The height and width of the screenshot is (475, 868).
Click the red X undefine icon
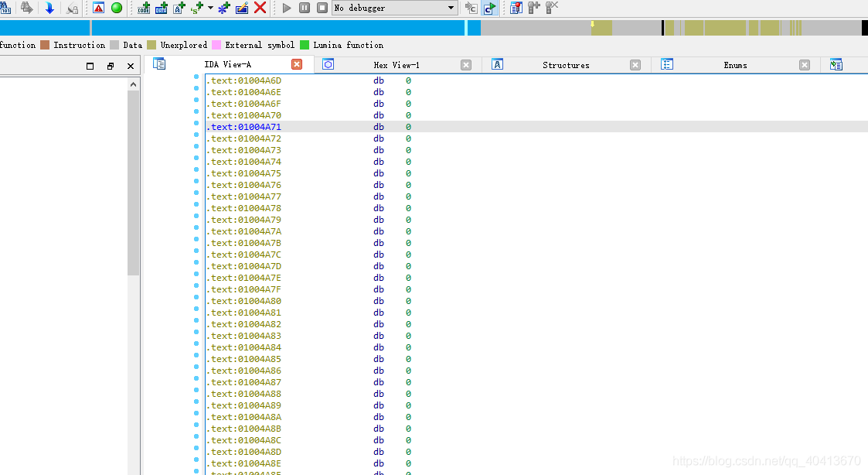pyautogui.click(x=260, y=8)
